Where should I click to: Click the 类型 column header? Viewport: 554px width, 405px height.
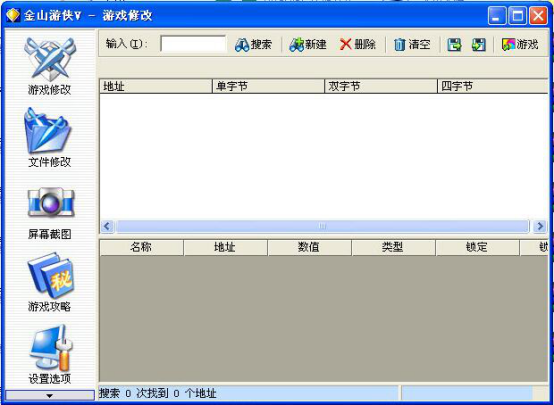click(393, 247)
